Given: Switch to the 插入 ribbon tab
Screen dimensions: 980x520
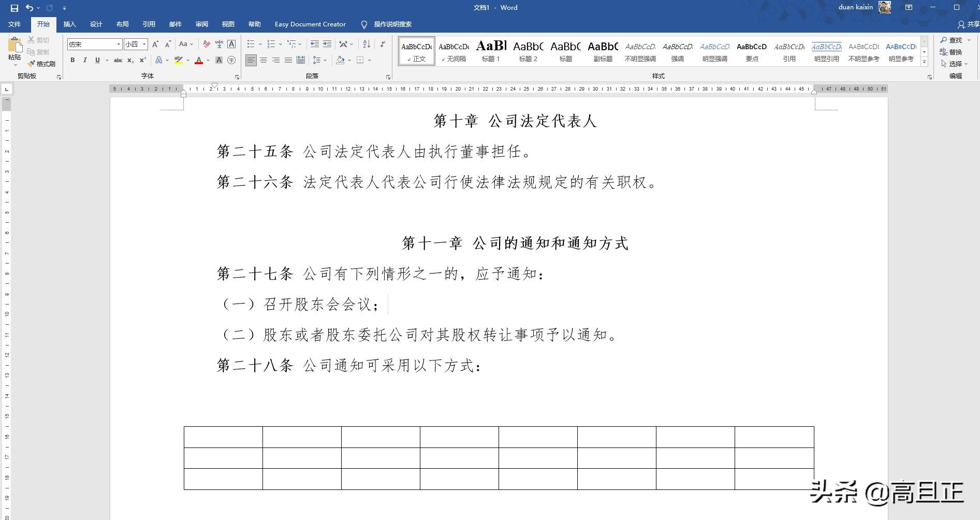Looking at the screenshot, I should (69, 24).
